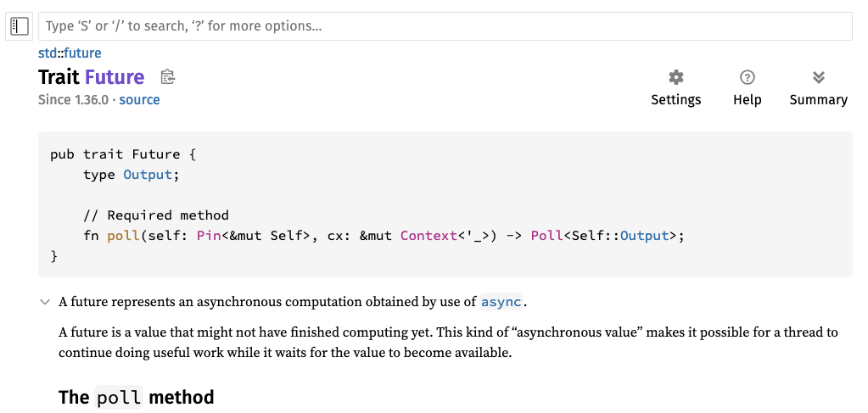Follow Self::Output link in return type
The height and width of the screenshot is (413, 868).
pyautogui.click(x=645, y=236)
